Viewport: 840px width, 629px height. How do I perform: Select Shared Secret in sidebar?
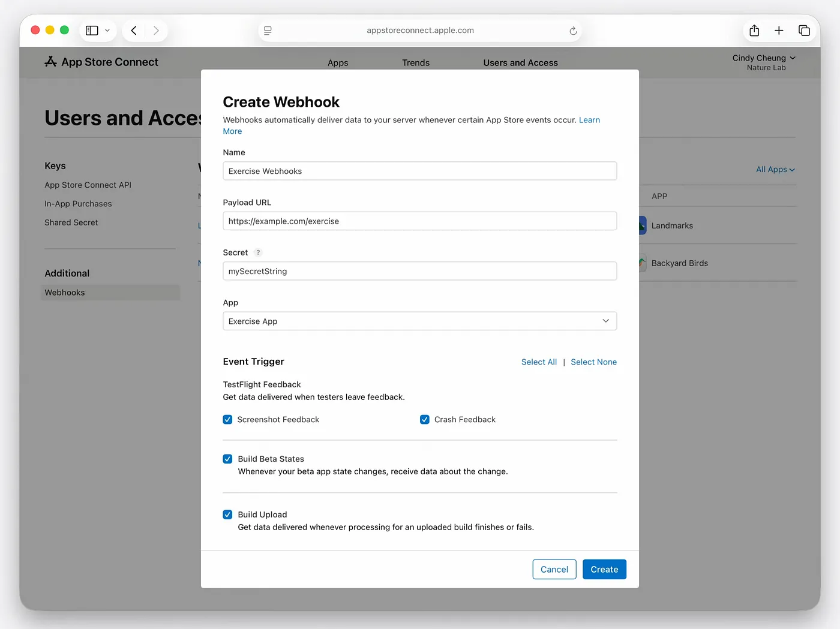(71, 222)
